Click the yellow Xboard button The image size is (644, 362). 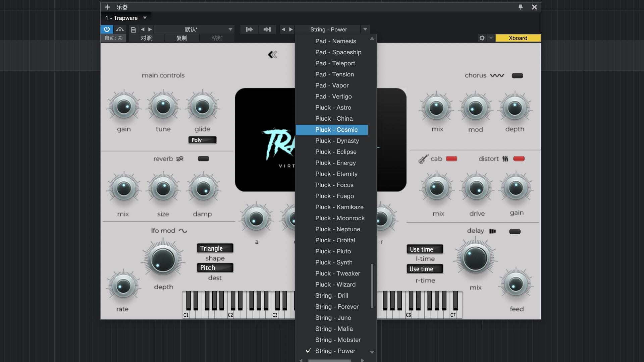pos(518,38)
